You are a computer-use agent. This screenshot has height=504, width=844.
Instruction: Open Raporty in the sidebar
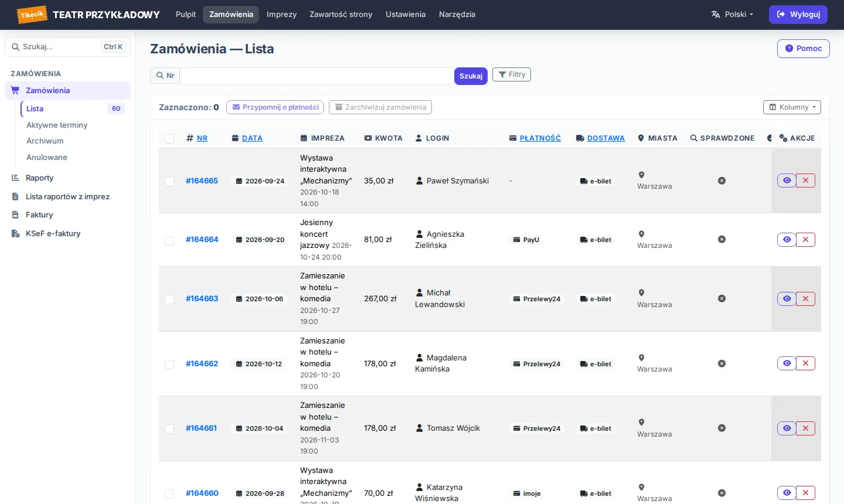[67, 178]
